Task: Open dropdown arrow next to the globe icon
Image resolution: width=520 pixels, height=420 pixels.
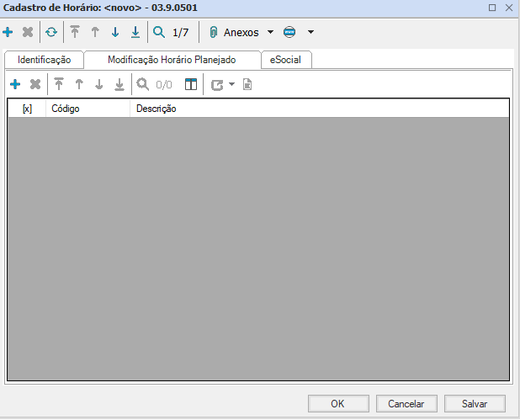Action: click(x=310, y=33)
